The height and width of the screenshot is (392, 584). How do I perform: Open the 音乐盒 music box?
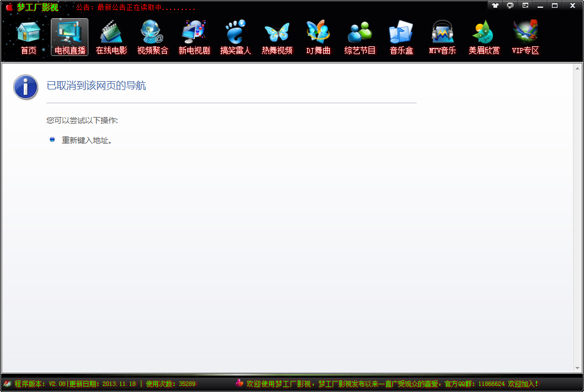(401, 37)
